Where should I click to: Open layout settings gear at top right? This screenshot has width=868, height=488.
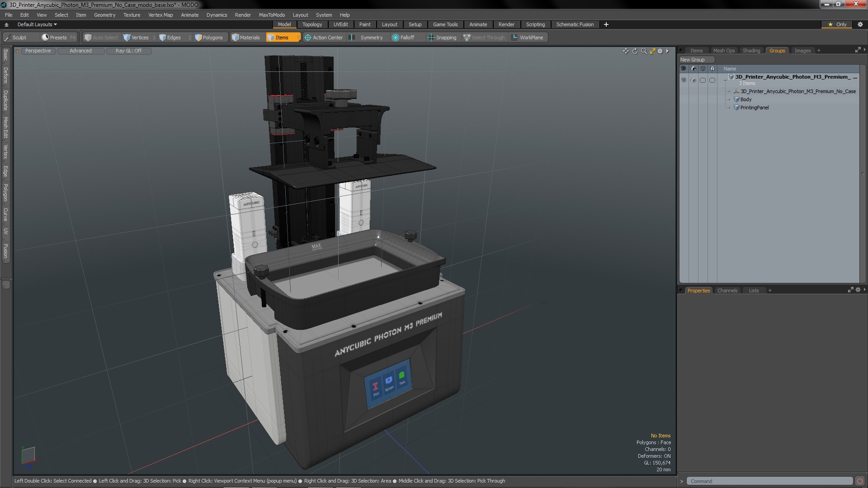(x=860, y=24)
